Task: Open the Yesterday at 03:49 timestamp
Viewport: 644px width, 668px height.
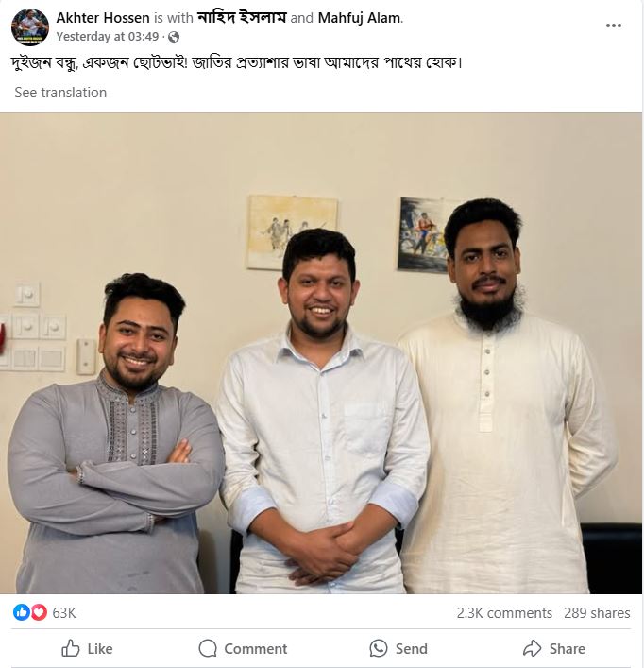Action: coord(108,37)
